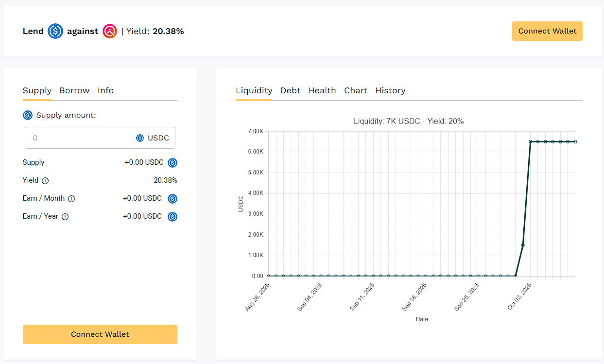Open the Info tab

(x=105, y=90)
